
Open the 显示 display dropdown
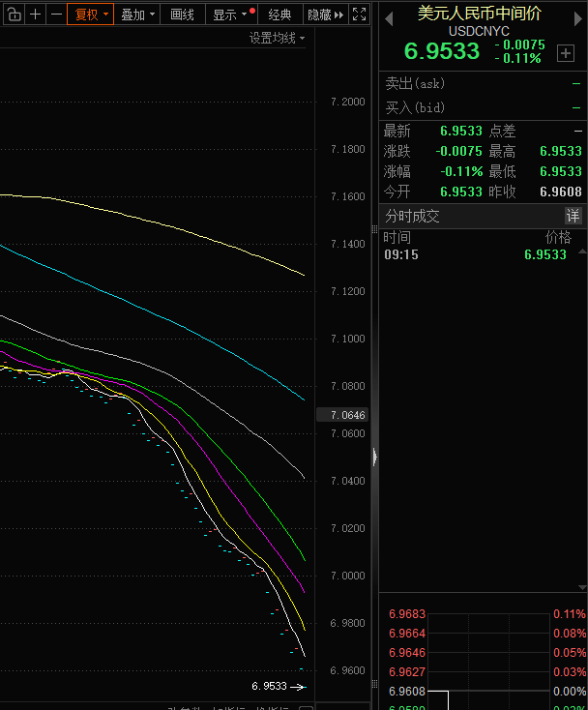tap(231, 15)
